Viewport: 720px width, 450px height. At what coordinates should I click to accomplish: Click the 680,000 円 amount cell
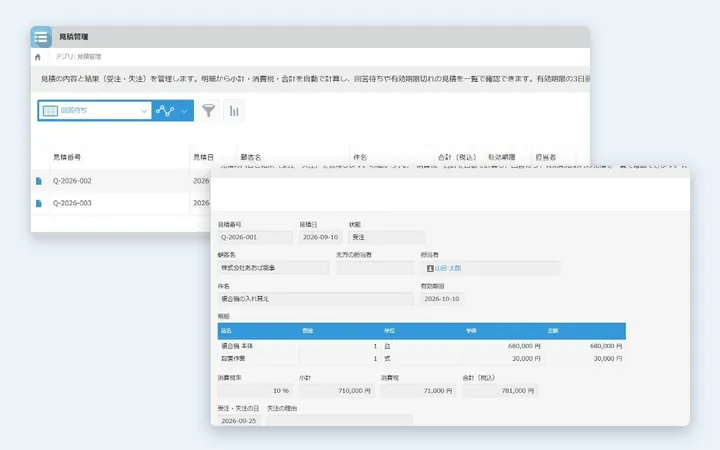click(585, 346)
